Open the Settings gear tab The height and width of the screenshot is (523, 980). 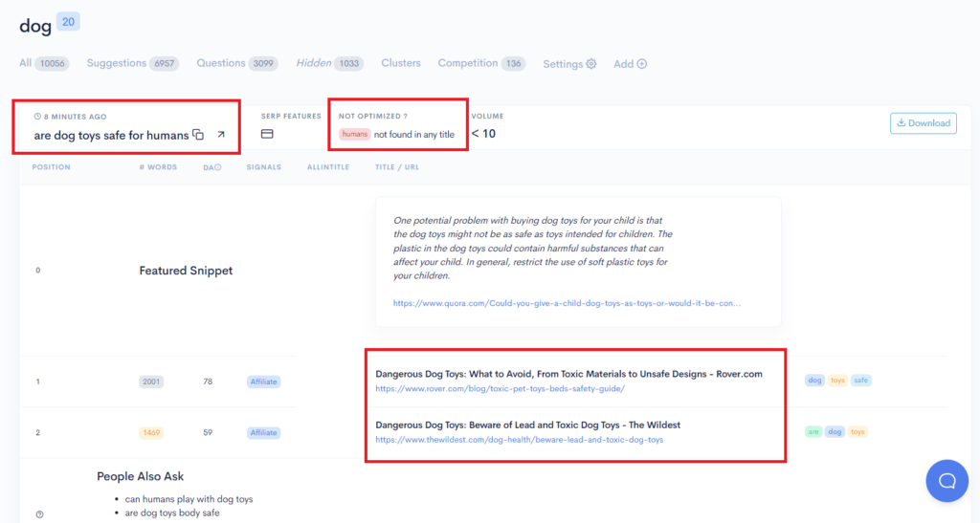tap(569, 64)
